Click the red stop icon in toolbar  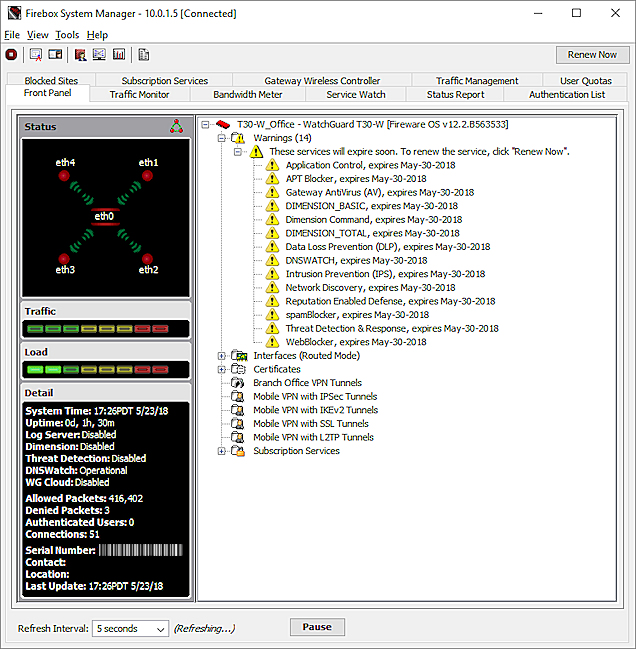(11, 55)
